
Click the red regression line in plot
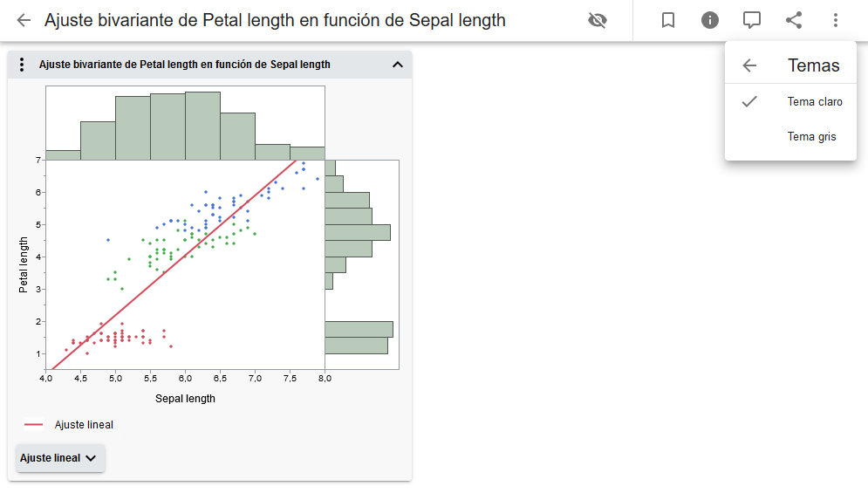pos(174,261)
